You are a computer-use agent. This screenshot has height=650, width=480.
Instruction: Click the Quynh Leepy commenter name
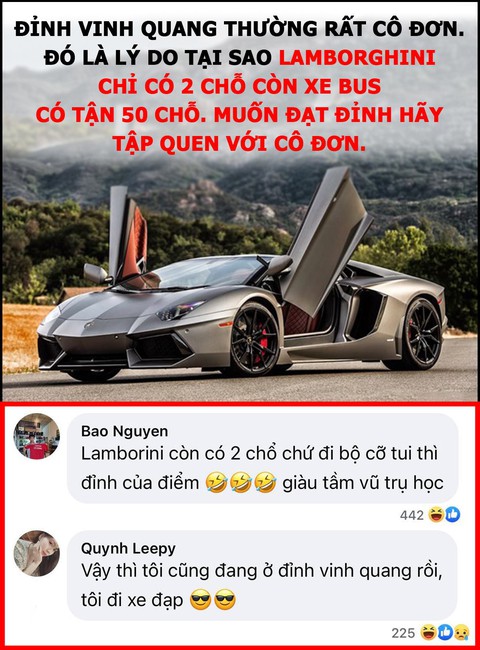128,548
